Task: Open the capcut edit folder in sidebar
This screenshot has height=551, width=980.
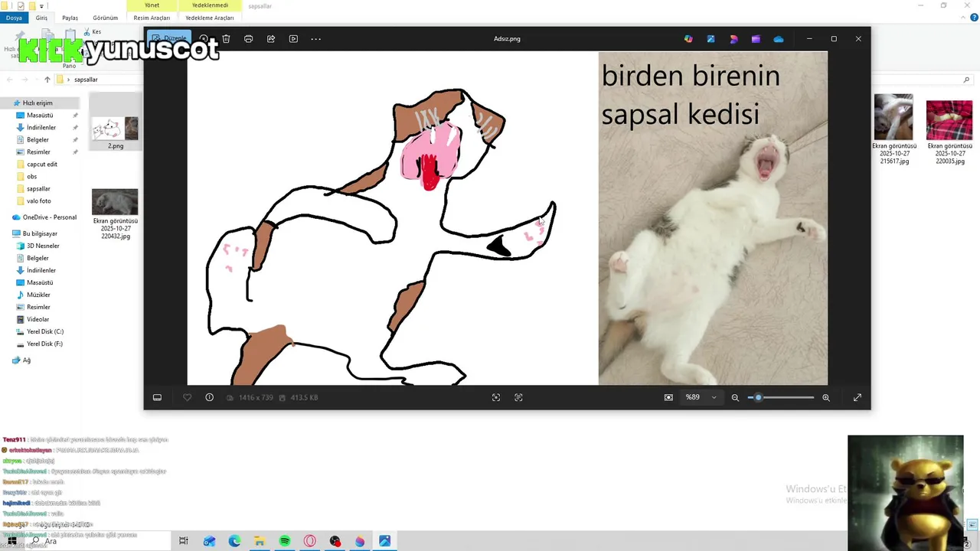Action: pos(42,164)
